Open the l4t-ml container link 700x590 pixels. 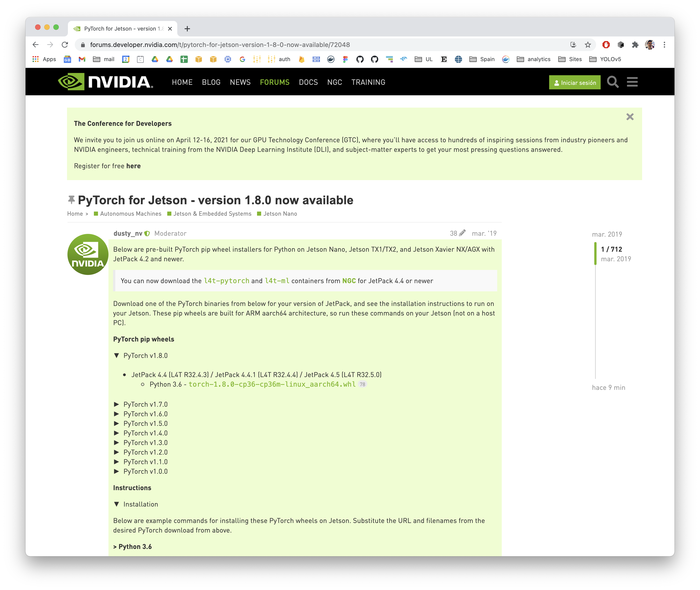(x=277, y=281)
